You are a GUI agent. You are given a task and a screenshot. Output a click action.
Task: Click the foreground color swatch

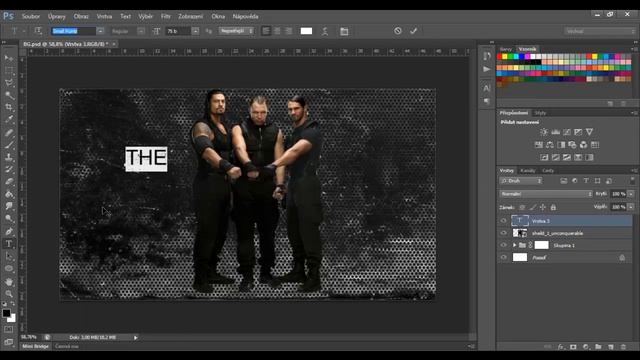click(6, 313)
